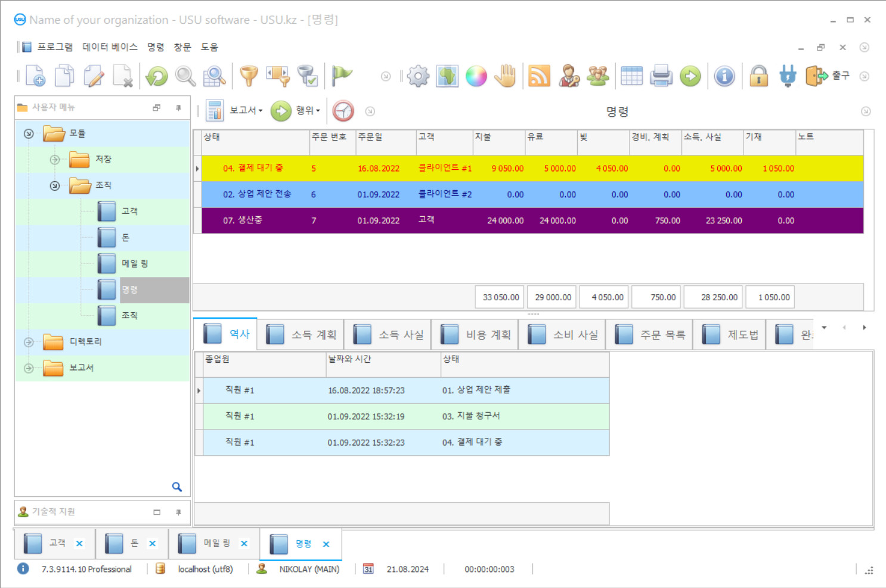Close the 메일 링 bottom window tab
The image size is (886, 588).
[244, 543]
